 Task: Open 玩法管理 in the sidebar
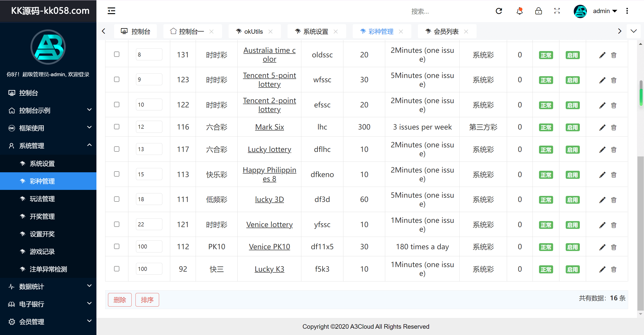pyautogui.click(x=48, y=199)
